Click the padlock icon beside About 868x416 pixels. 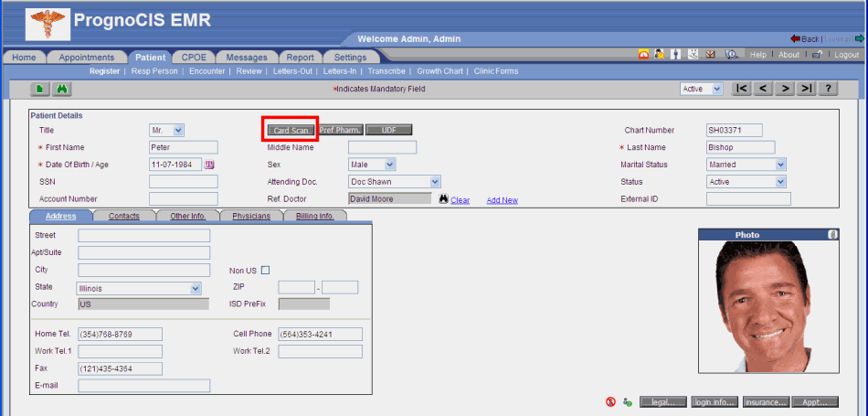[817, 55]
